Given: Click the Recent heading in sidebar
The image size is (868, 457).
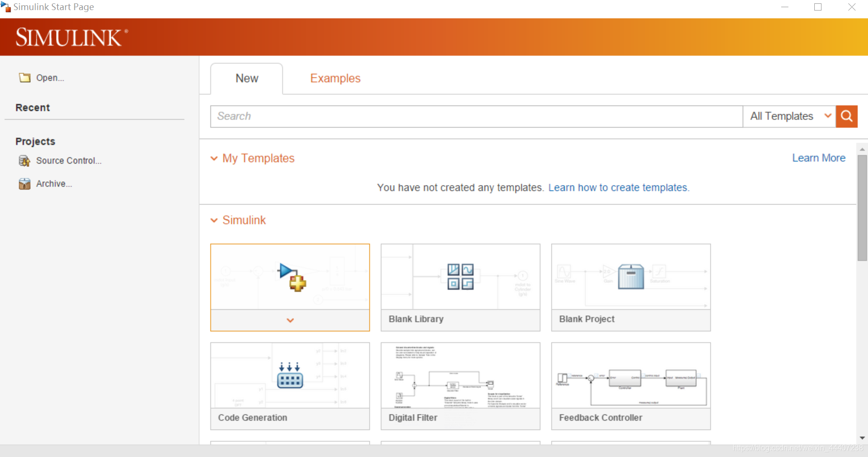Looking at the screenshot, I should click(33, 108).
